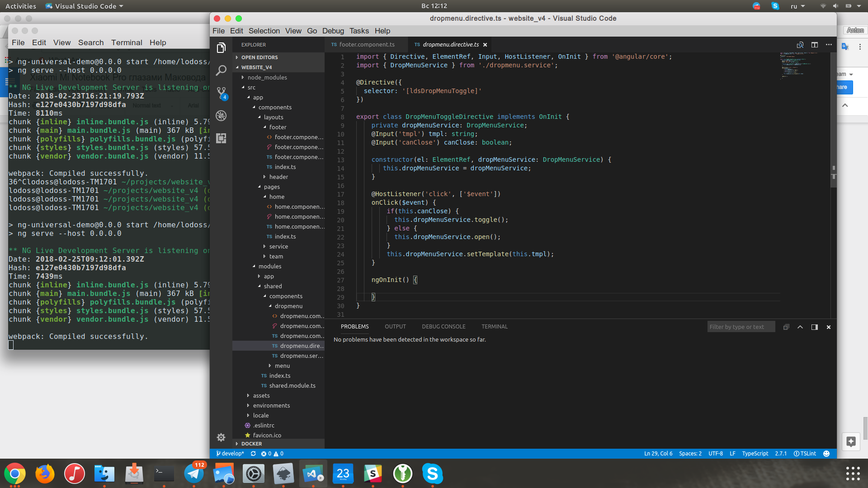Click the Manage gear icon

(221, 437)
